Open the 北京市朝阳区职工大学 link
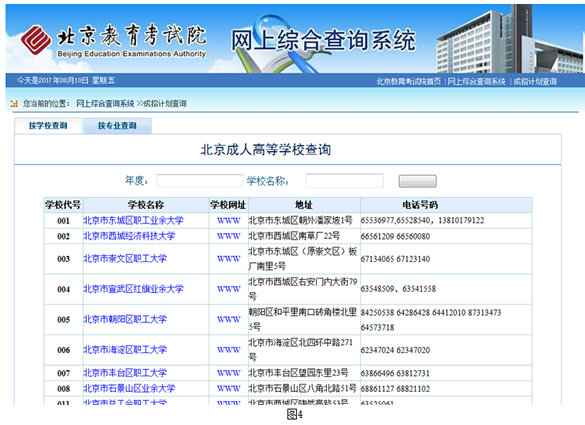The width and height of the screenshot is (585, 425). coord(125,319)
